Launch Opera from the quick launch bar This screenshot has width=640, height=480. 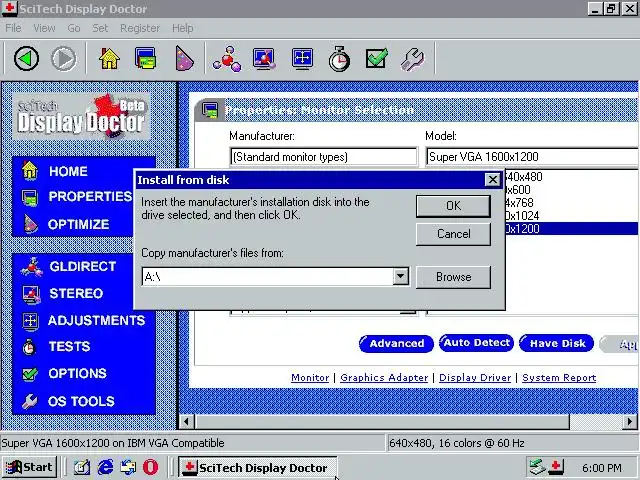tap(150, 467)
